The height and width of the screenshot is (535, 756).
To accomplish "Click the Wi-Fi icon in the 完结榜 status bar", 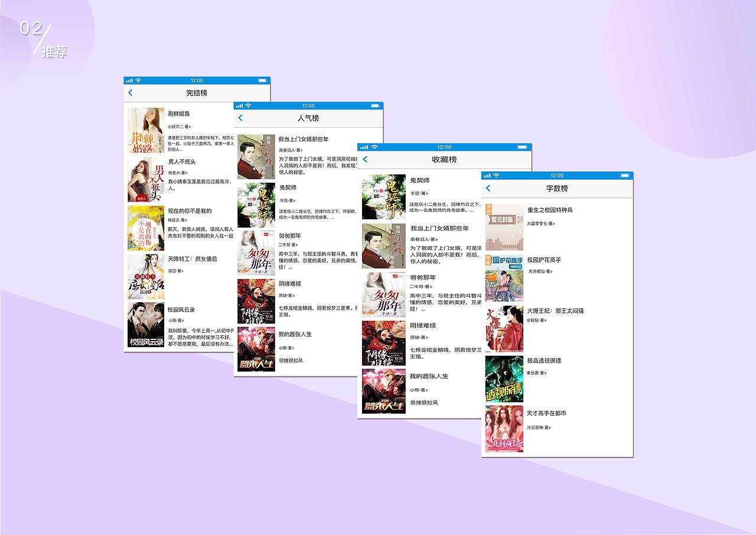I will (138, 80).
